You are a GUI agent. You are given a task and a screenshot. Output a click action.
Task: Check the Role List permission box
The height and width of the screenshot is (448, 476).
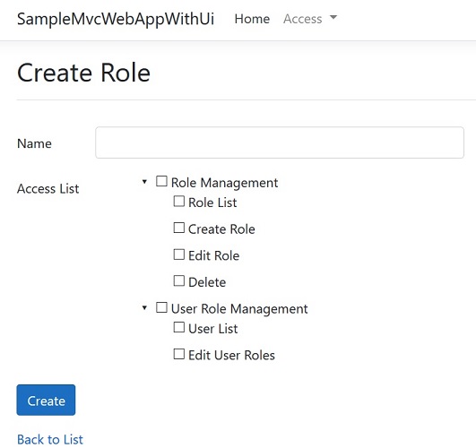(x=178, y=202)
